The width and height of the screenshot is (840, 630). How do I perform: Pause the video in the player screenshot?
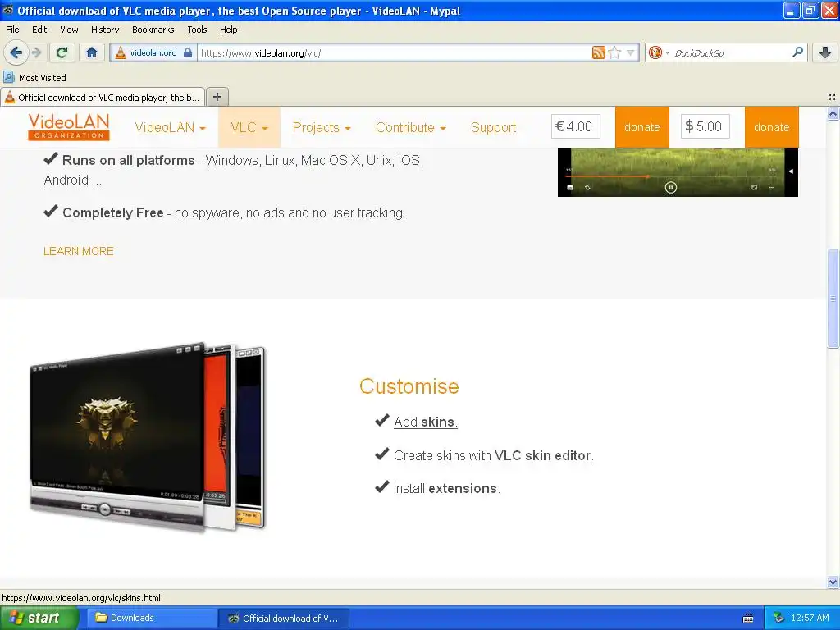point(670,188)
